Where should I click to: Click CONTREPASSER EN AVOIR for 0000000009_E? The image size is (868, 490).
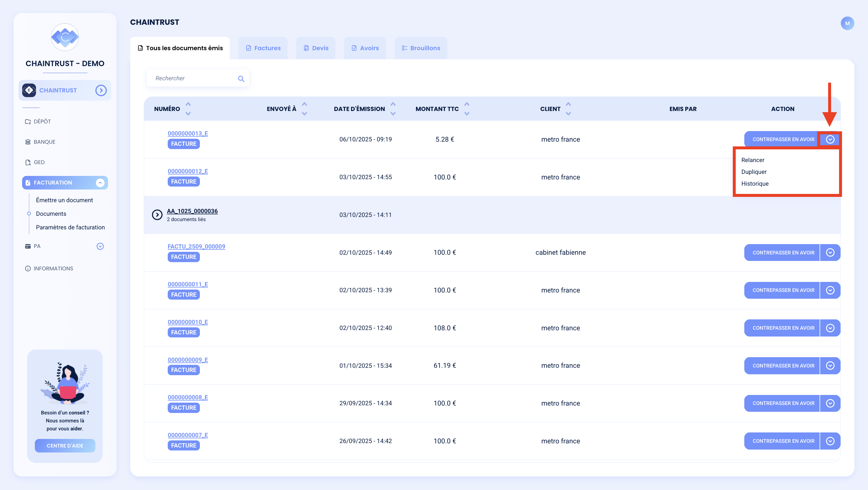782,366
